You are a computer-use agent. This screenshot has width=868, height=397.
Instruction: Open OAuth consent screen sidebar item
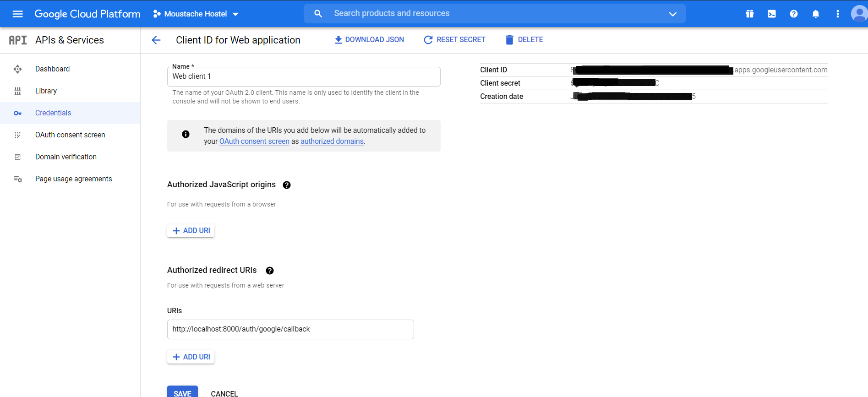tap(70, 135)
